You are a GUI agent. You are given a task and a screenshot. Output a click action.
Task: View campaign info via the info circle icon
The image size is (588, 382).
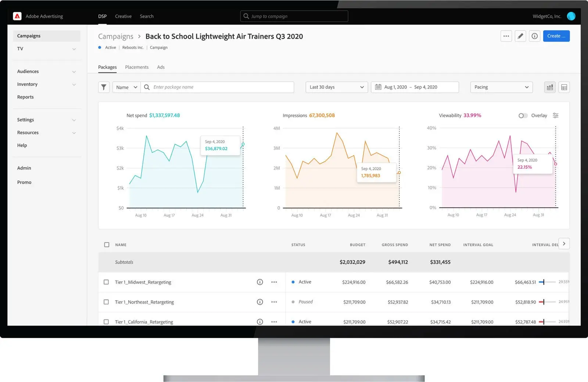click(x=534, y=36)
